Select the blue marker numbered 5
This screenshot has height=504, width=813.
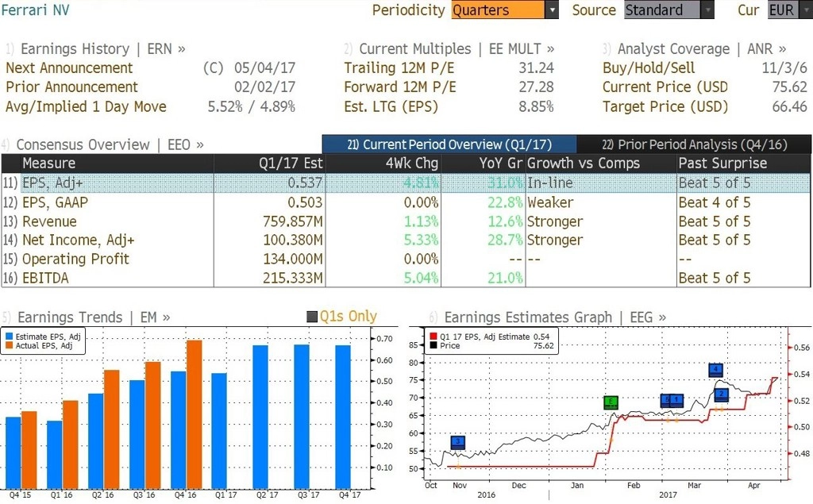[x=666, y=400]
